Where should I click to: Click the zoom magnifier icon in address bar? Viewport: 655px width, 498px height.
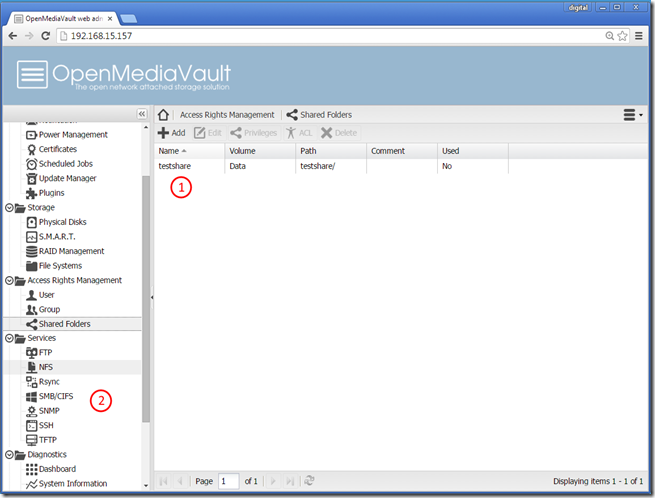point(610,36)
